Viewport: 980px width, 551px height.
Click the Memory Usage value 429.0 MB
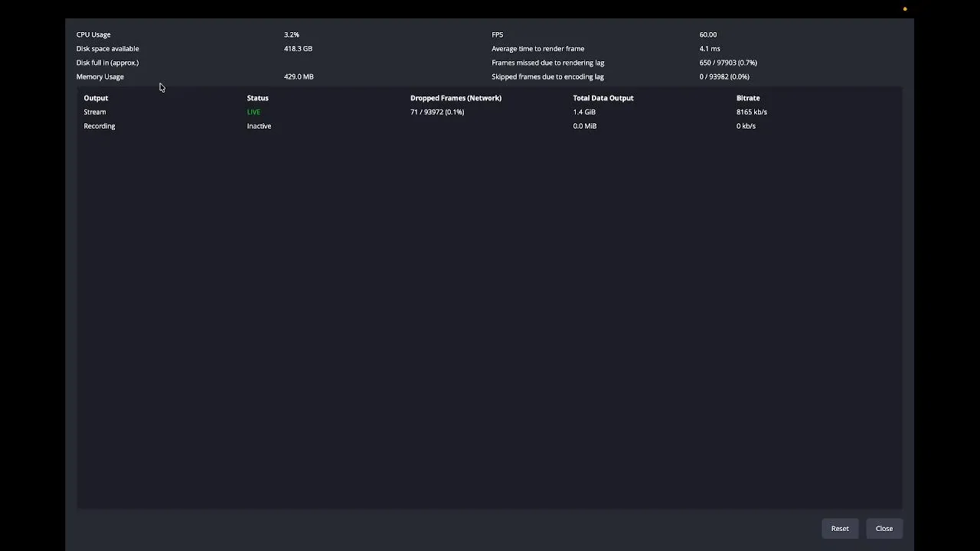click(299, 77)
